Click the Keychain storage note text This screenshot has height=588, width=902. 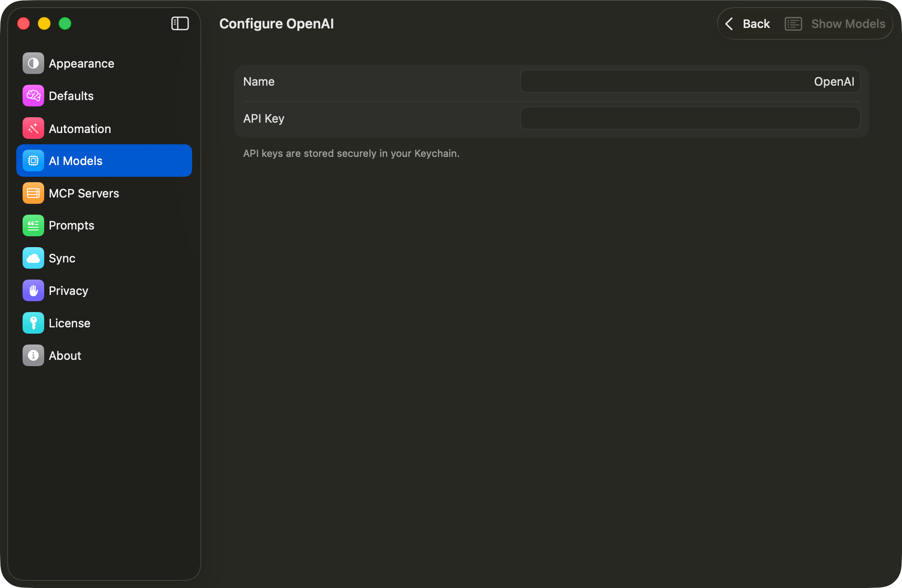pyautogui.click(x=351, y=153)
